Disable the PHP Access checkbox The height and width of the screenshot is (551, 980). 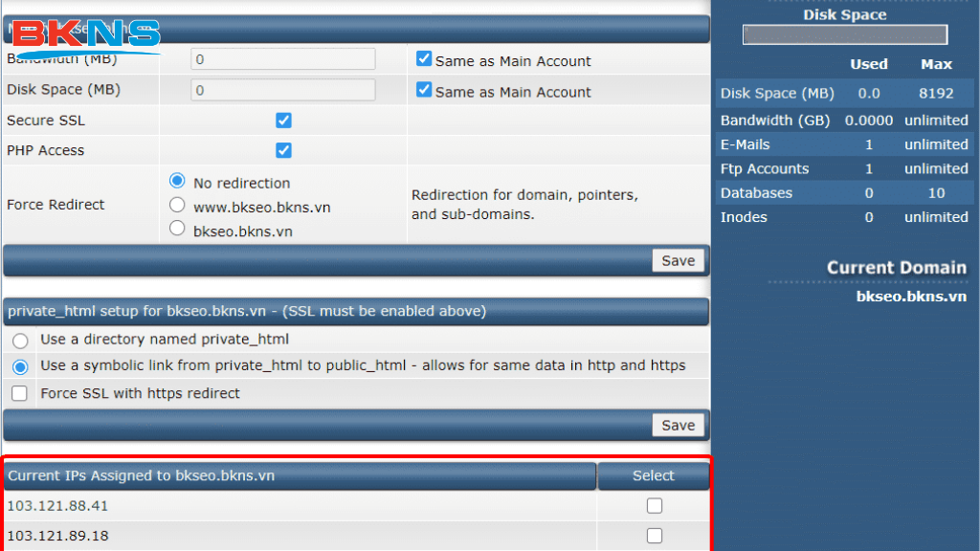(x=283, y=150)
